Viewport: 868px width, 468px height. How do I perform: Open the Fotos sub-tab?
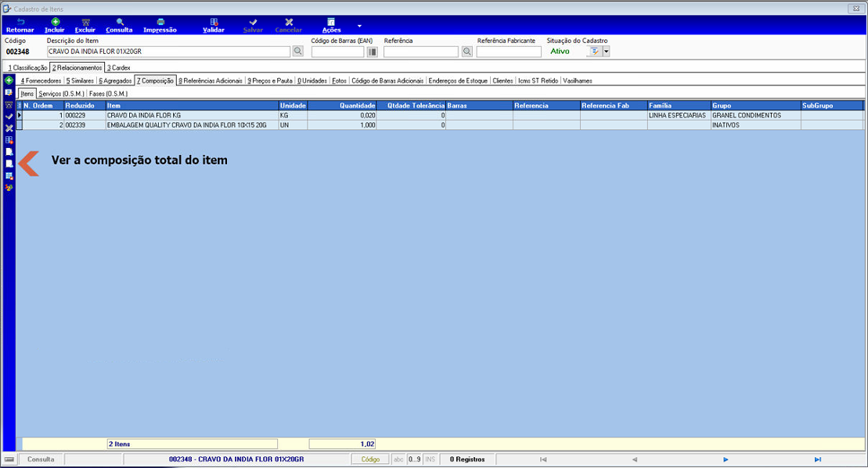(340, 81)
